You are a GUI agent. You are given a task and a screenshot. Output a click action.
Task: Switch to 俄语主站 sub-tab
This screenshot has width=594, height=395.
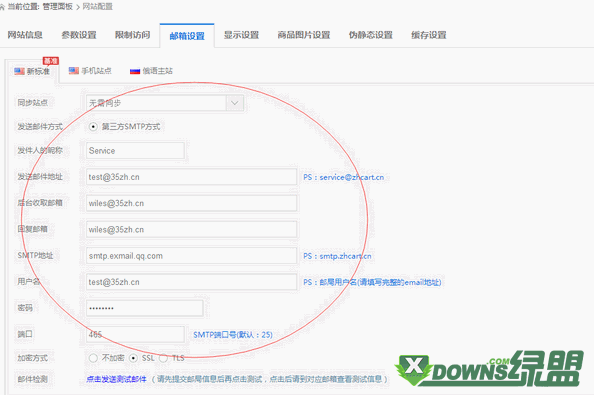151,71
